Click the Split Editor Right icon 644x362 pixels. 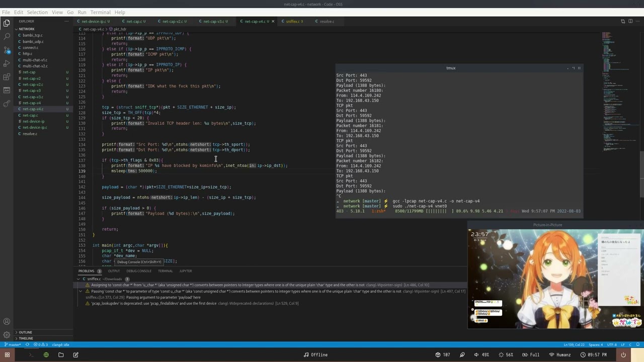tap(630, 21)
